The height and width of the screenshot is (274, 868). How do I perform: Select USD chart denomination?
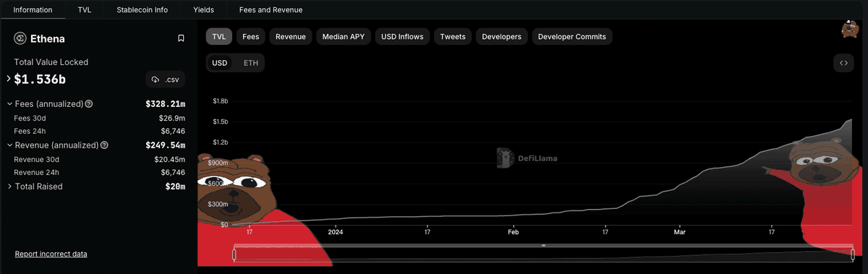point(219,63)
